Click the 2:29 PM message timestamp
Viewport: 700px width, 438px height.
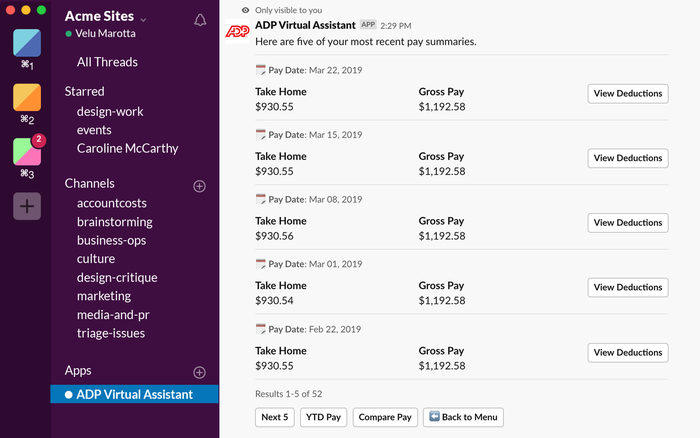[396, 26]
